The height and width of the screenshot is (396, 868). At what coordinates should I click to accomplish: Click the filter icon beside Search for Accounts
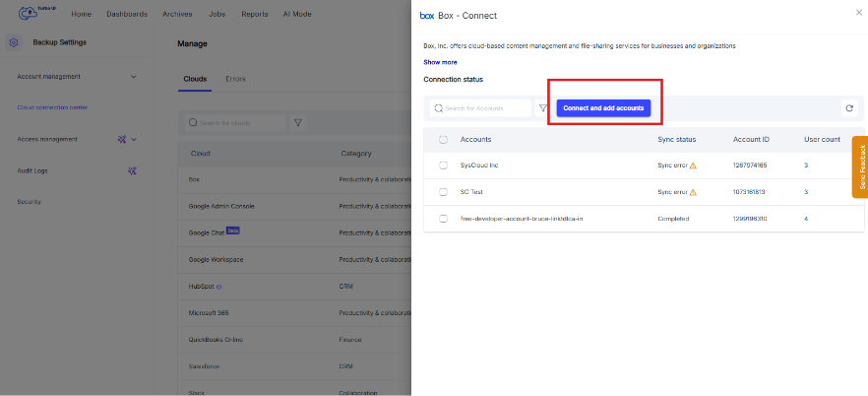tap(542, 108)
